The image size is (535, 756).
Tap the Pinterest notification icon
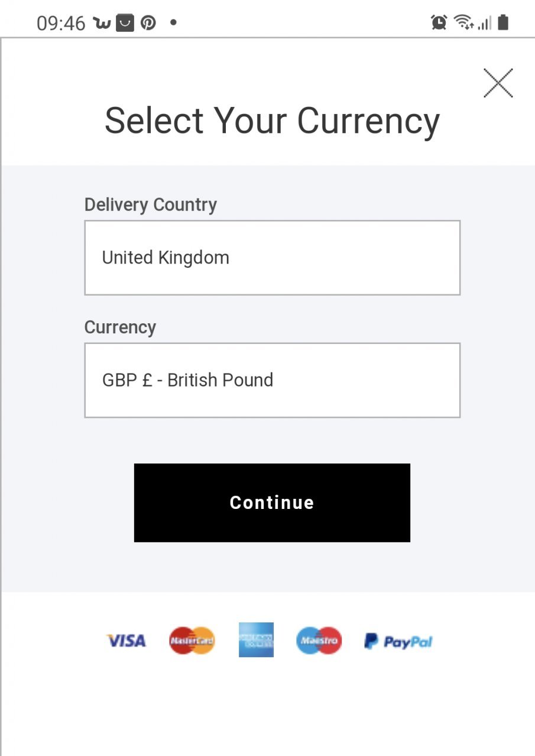point(148,23)
